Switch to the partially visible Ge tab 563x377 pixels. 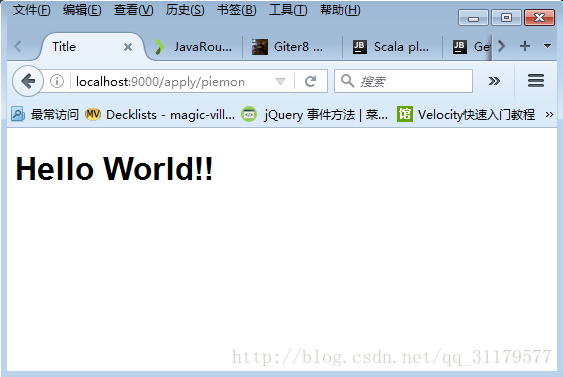[468, 47]
